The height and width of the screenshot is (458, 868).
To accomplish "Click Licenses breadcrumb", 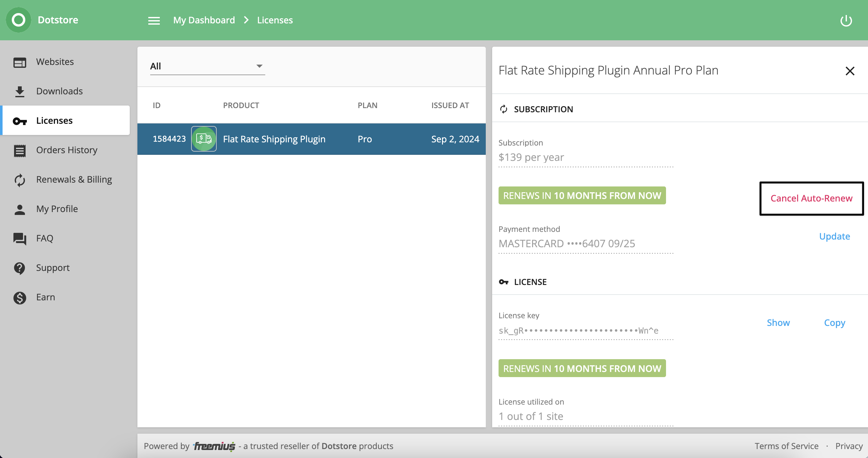I will coord(275,20).
